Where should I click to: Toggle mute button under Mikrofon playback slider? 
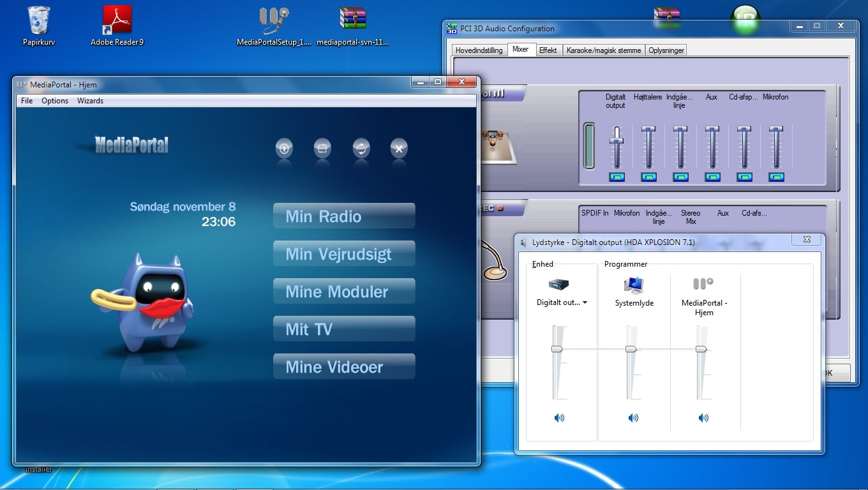pyautogui.click(x=776, y=177)
